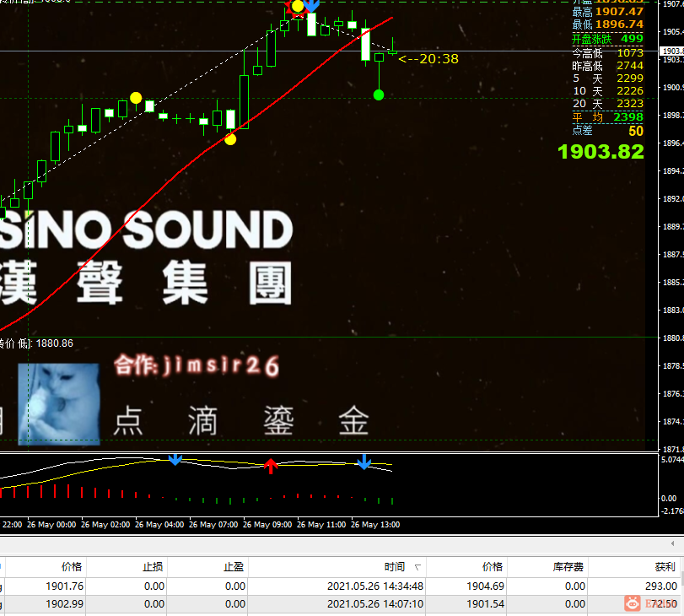
Task: Click the red up arrow in the indicator subwindow
Action: click(271, 467)
